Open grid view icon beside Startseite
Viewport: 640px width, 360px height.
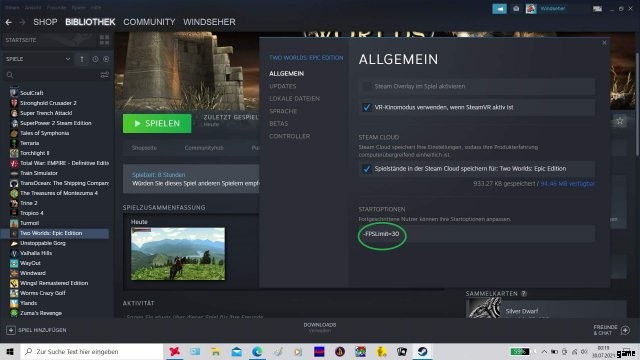[104, 40]
